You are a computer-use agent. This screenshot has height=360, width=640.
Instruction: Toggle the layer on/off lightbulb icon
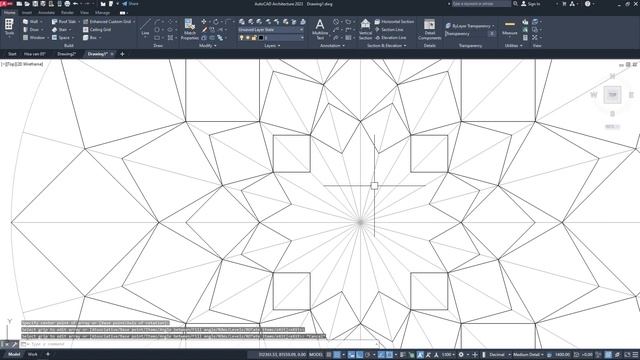[x=242, y=38]
